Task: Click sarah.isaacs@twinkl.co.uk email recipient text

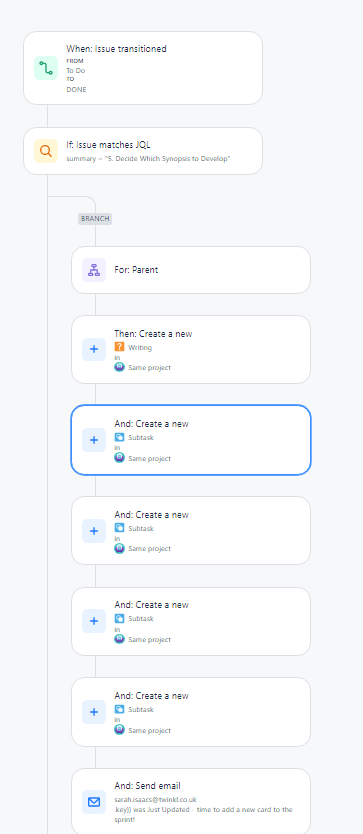Action: (155, 799)
